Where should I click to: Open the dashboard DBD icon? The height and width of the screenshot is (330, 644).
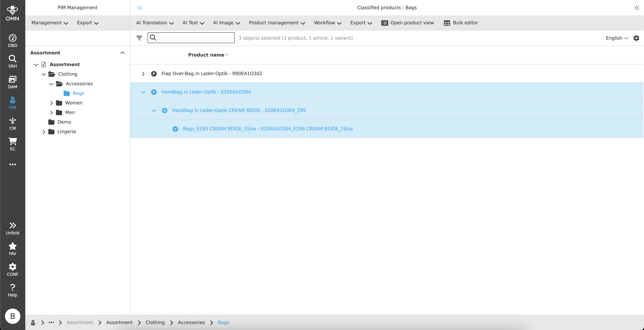click(x=12, y=41)
